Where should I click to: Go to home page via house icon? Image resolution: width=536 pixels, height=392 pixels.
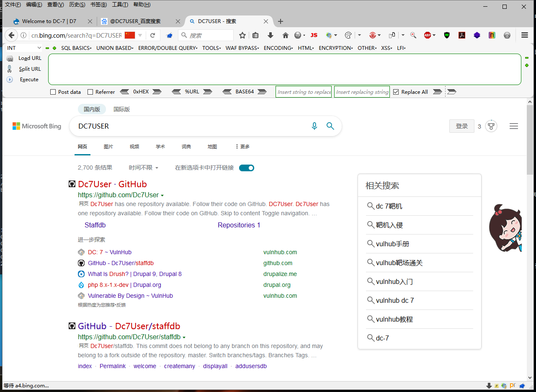tap(286, 35)
